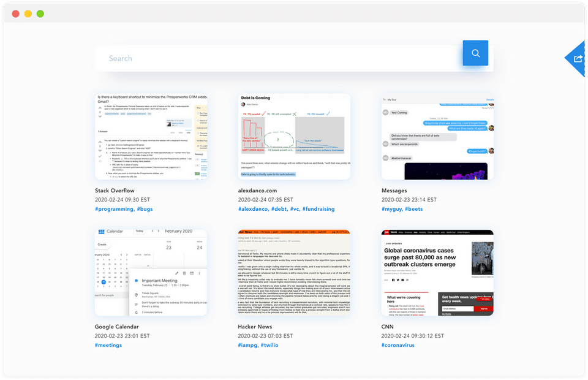The width and height of the screenshot is (588, 380).
Task: Open the share arrow icon at right edge
Action: (578, 58)
